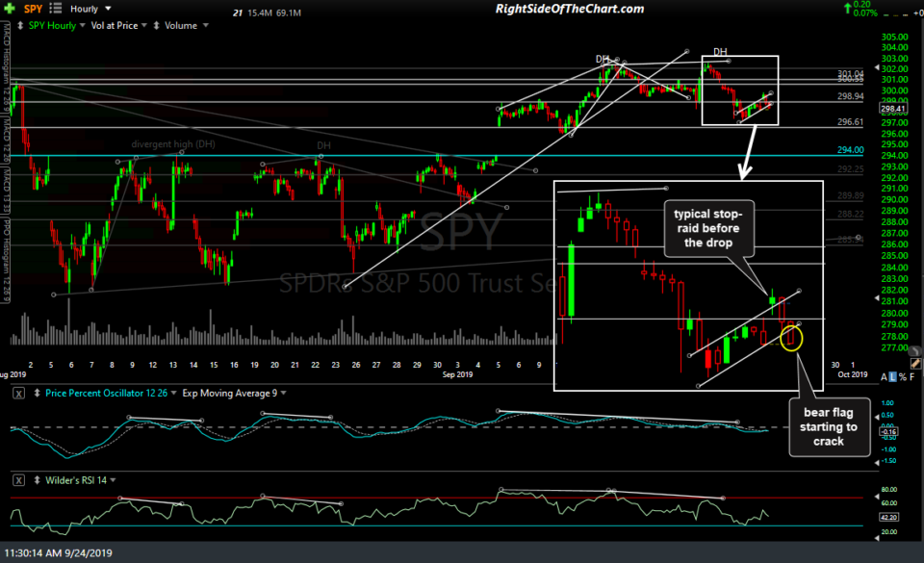
Task: Toggle the Vol at Price overlay dropdown arrow
Action: point(143,25)
